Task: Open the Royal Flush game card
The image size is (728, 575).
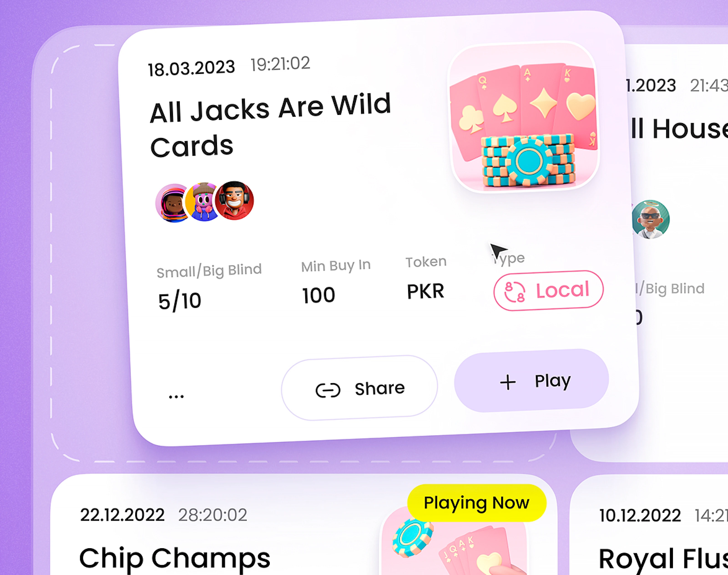Action: [x=649, y=525]
